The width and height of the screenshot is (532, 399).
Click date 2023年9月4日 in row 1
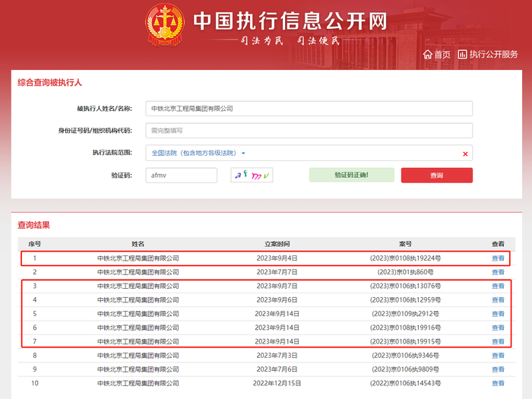tap(277, 258)
